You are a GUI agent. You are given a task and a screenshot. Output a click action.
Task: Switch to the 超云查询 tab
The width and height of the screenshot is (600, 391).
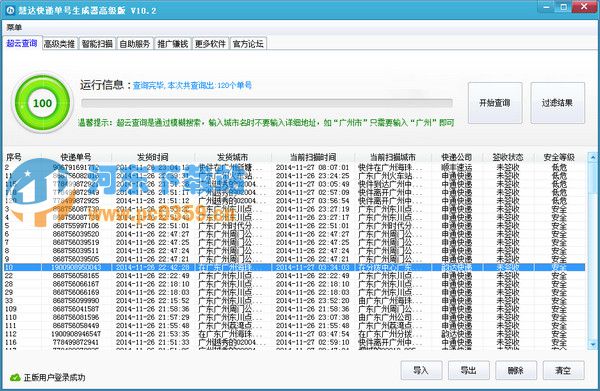(22, 43)
